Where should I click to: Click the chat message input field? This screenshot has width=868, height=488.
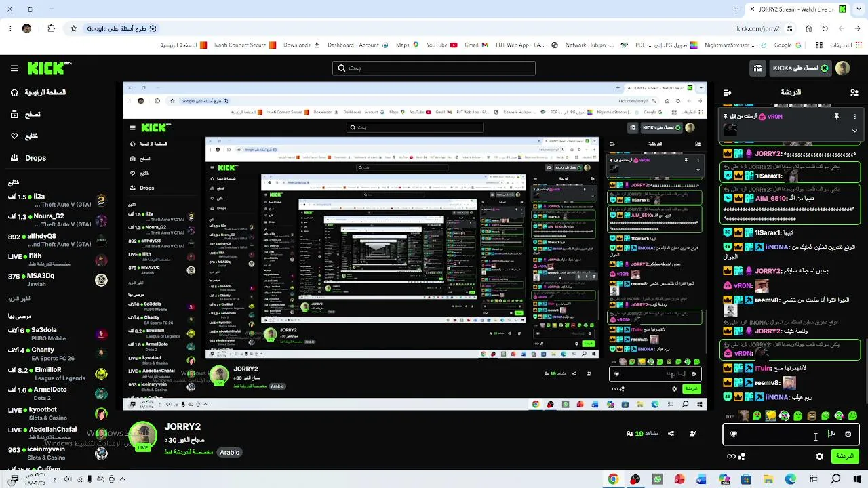(791, 434)
